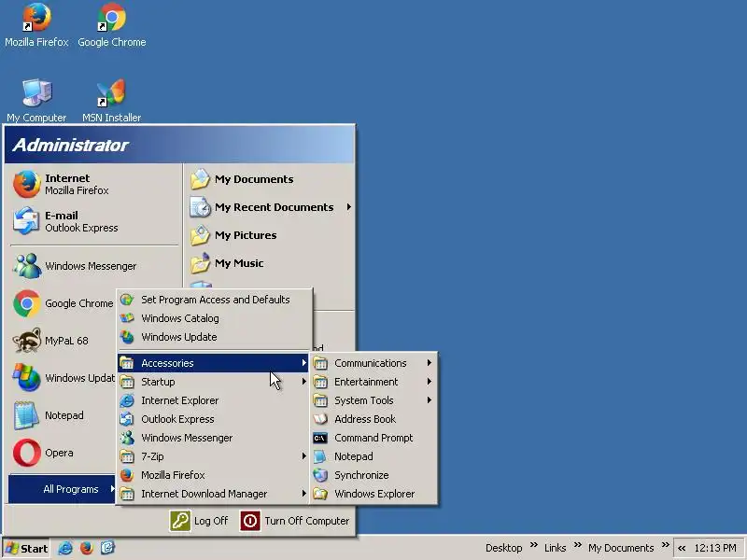Expand Entertainment submenu
This screenshot has width=747, height=560.
[x=373, y=382]
